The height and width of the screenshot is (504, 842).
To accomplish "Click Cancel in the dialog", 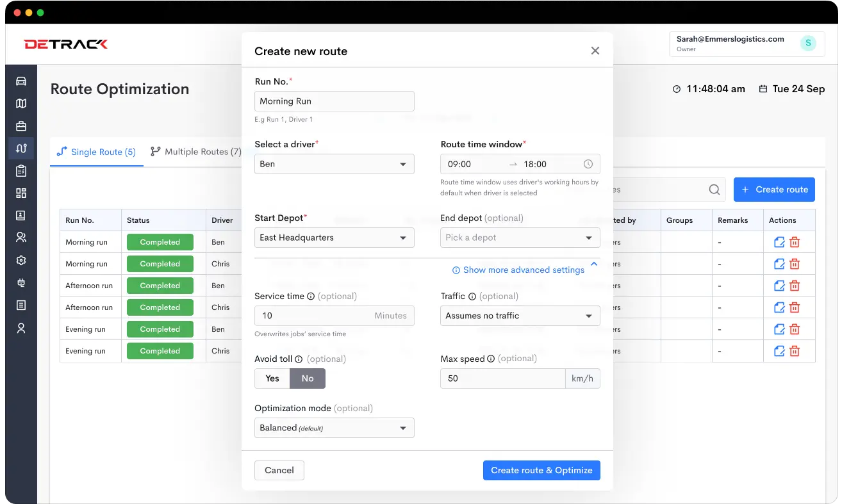I will [279, 470].
